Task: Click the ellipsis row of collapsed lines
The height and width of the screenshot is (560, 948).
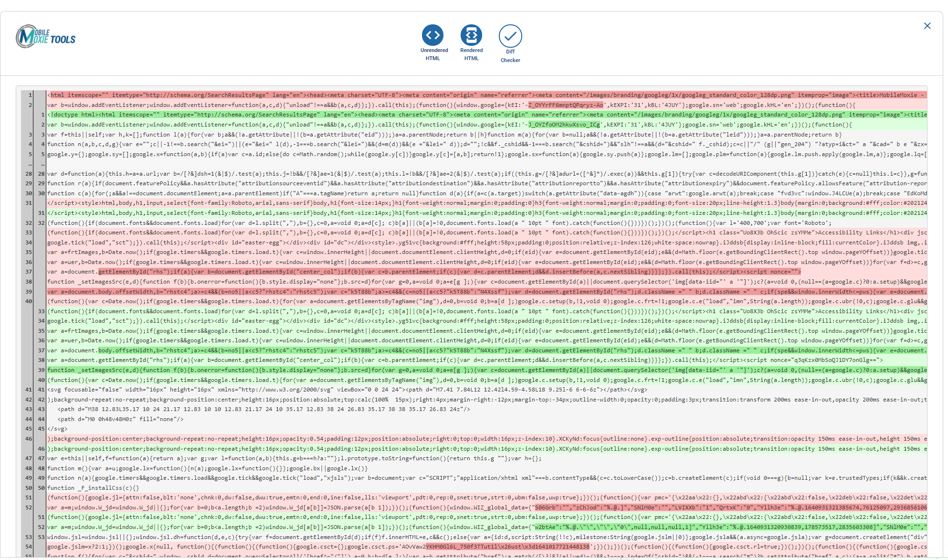Action: click(x=474, y=164)
